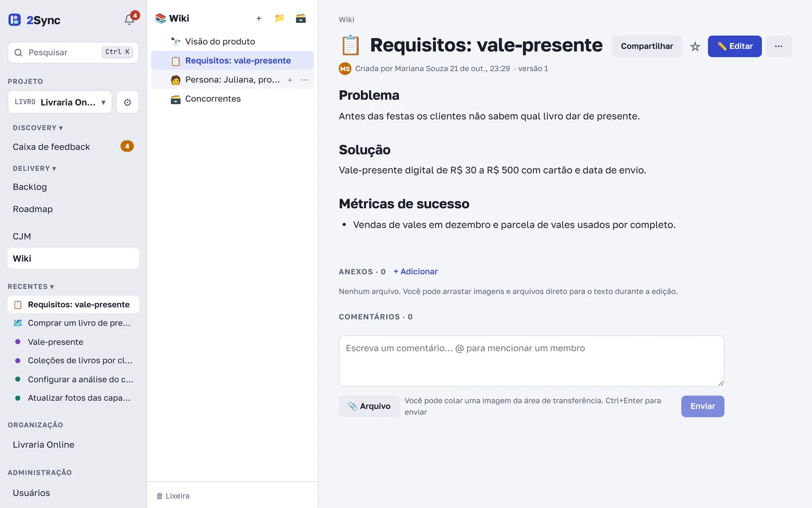Open recent item Comprar um livro de pre...
Viewport: 812px width, 508px height.
[73, 323]
